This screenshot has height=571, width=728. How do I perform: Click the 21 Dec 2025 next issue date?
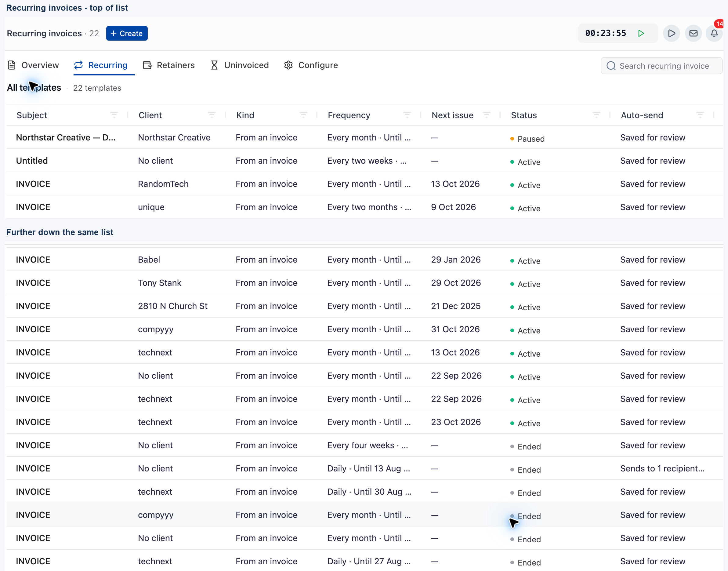coord(456,306)
